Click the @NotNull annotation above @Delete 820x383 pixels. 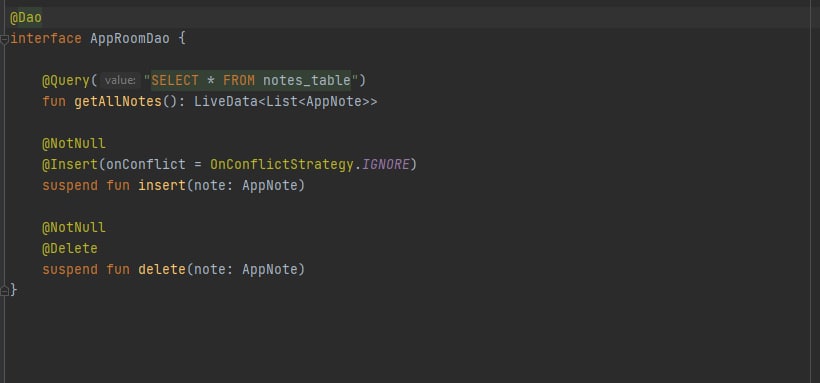click(x=74, y=227)
